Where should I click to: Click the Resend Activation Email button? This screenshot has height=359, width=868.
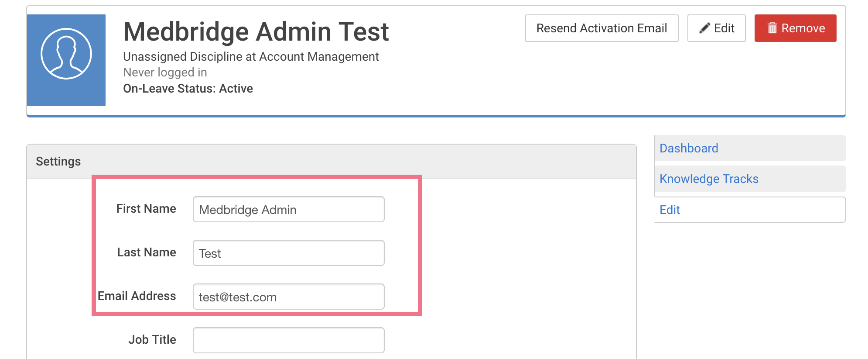click(x=601, y=28)
